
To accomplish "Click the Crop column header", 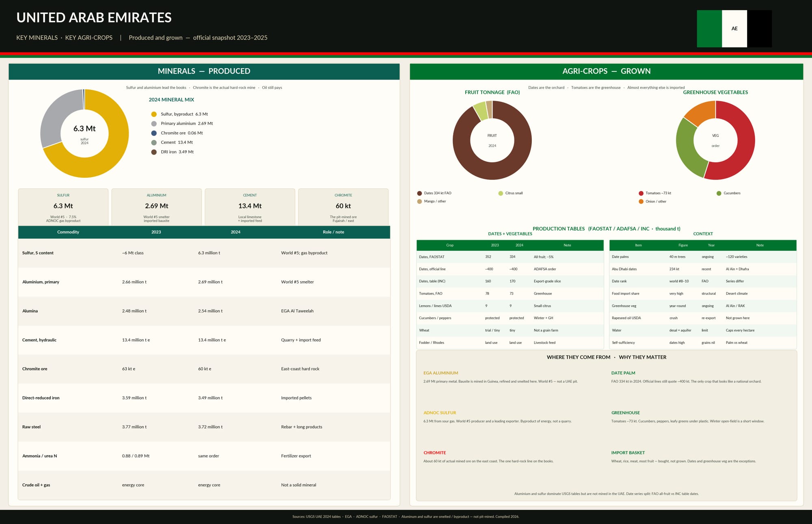I will point(450,245).
